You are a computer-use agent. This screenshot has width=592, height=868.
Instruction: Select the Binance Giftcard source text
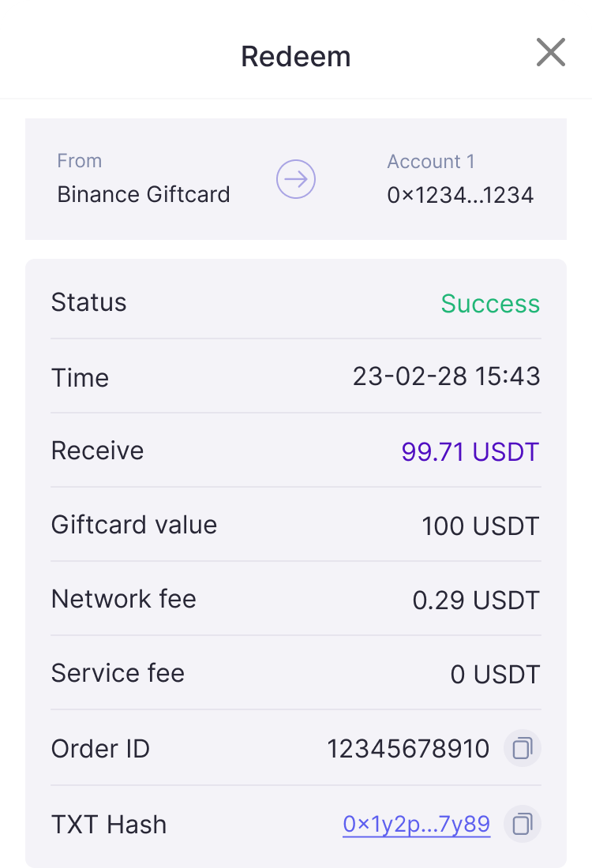tap(144, 194)
